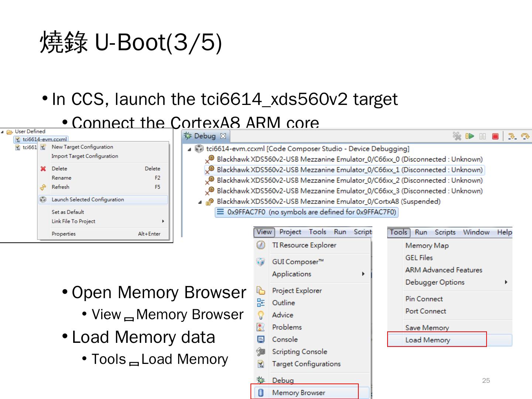This screenshot has height=399, width=532.
Task: Choose Load Memory from Tools menu
Action: tap(450, 340)
